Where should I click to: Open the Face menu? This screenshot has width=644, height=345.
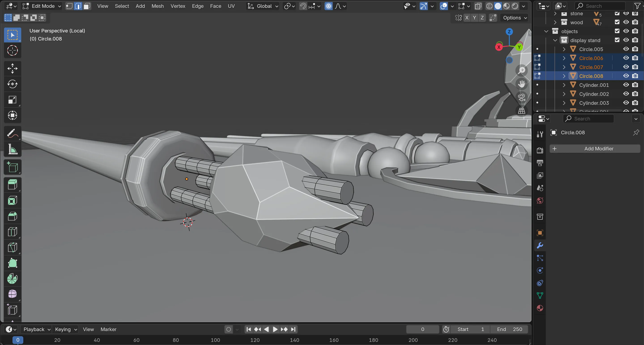(215, 6)
